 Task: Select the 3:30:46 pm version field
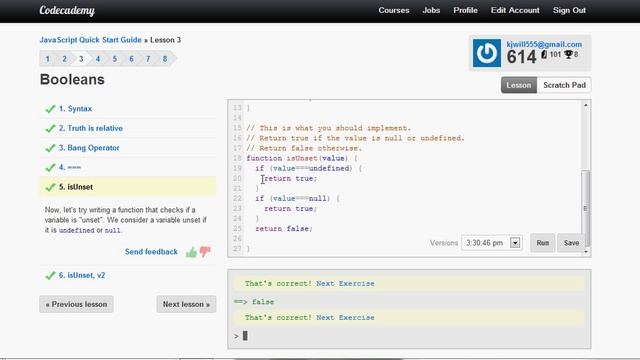[491, 243]
